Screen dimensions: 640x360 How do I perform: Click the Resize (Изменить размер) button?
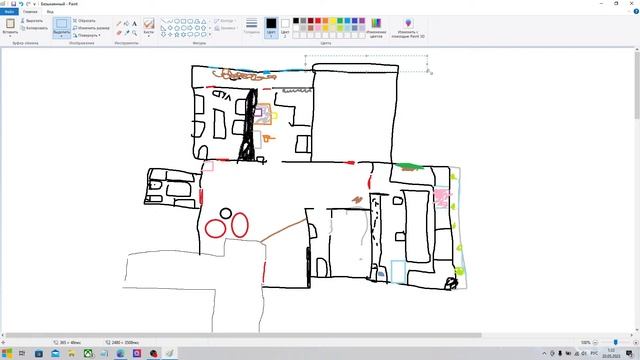point(91,28)
